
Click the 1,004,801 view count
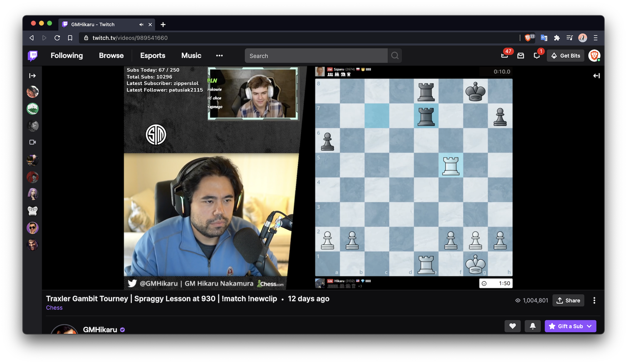coord(532,300)
